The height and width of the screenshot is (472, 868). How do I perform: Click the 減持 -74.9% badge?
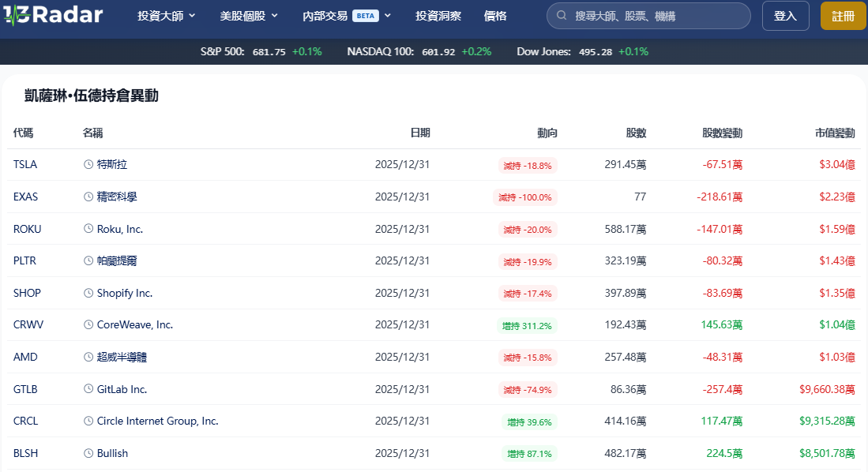click(x=528, y=390)
